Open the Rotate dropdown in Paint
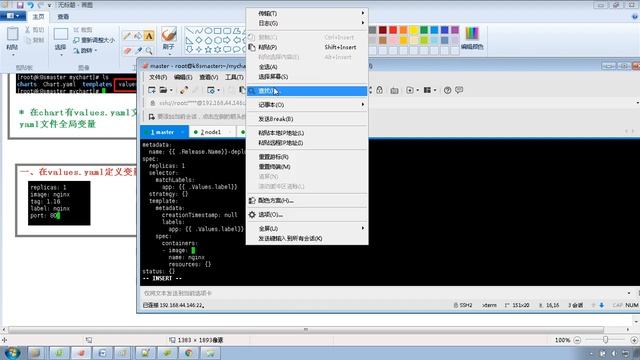 pyautogui.click(x=85, y=51)
